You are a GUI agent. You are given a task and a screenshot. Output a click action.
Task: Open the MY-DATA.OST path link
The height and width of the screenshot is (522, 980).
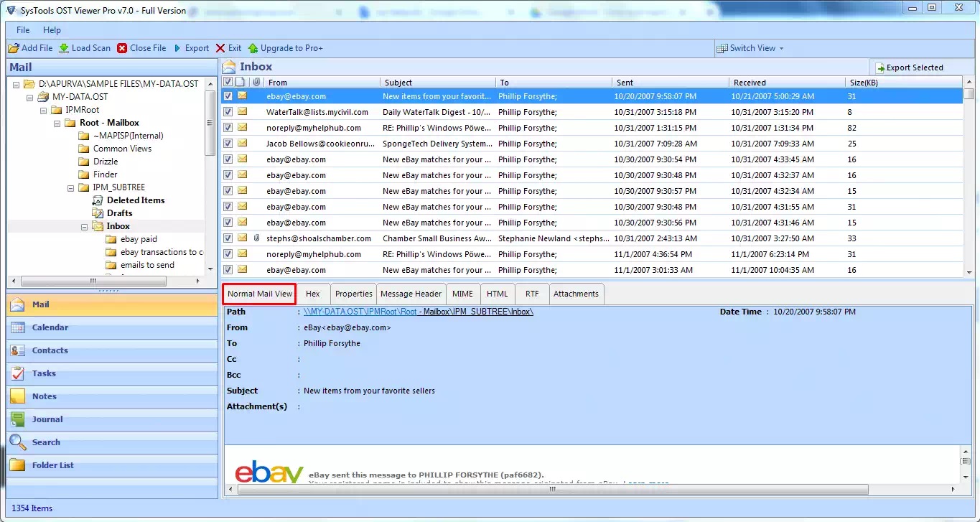[x=419, y=312]
